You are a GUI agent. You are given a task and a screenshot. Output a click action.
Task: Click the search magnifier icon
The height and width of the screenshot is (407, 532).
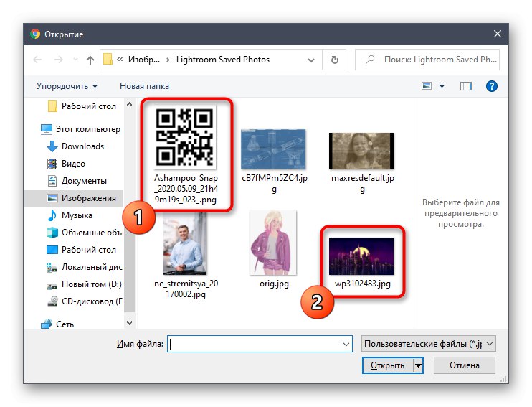click(x=370, y=60)
